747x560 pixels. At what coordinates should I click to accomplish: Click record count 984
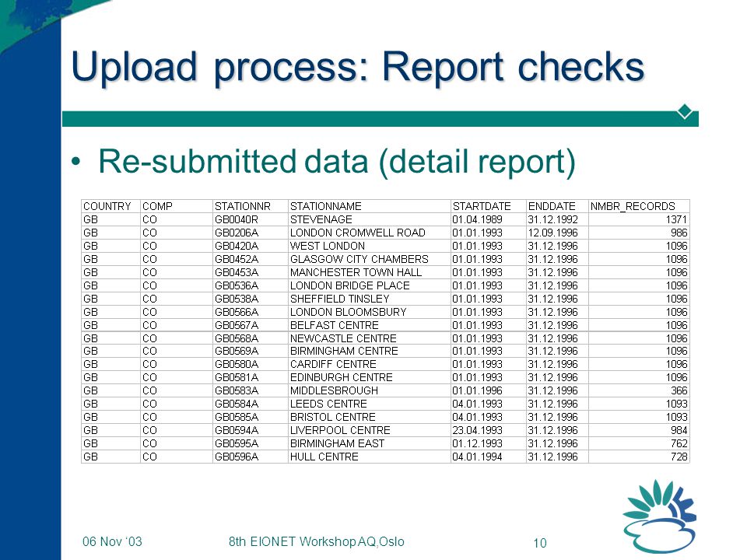679,430
